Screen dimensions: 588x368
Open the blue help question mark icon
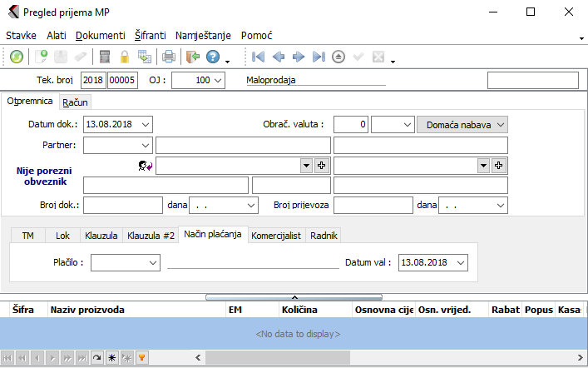213,57
